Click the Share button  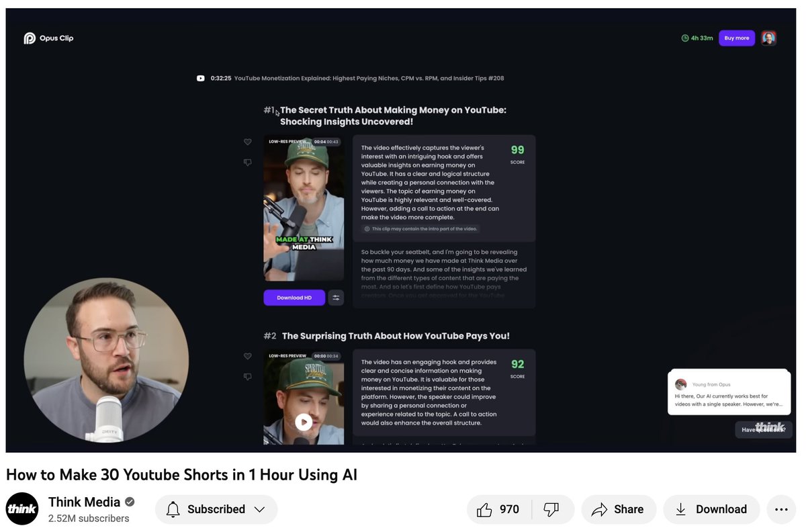click(x=617, y=509)
